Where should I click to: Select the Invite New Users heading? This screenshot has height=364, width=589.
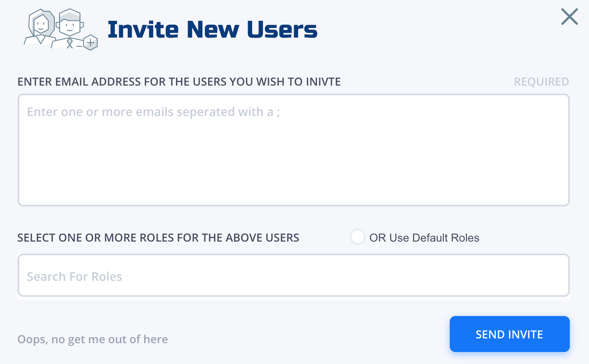(212, 30)
